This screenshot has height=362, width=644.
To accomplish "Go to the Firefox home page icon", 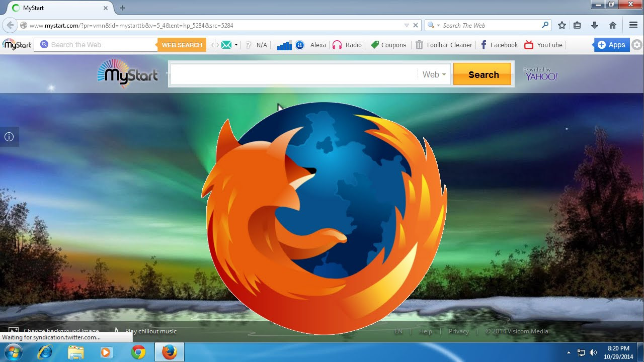I will click(x=613, y=25).
